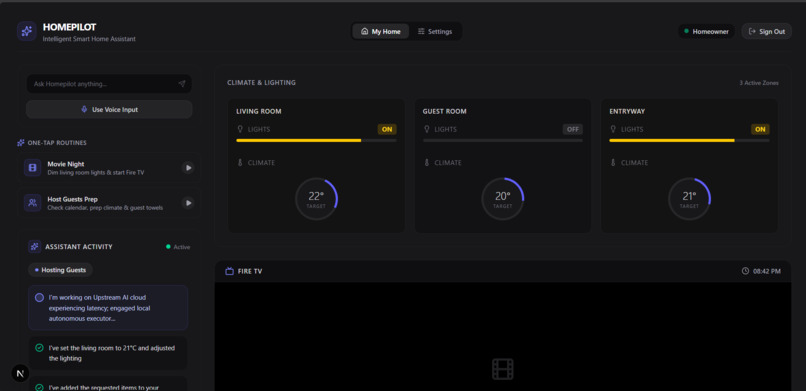This screenshot has height=391, width=806.
Task: Click the Hosting Guests tag
Action: 60,270
